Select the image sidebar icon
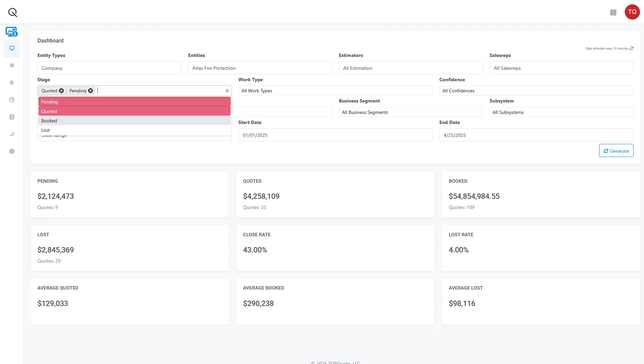 12,117
